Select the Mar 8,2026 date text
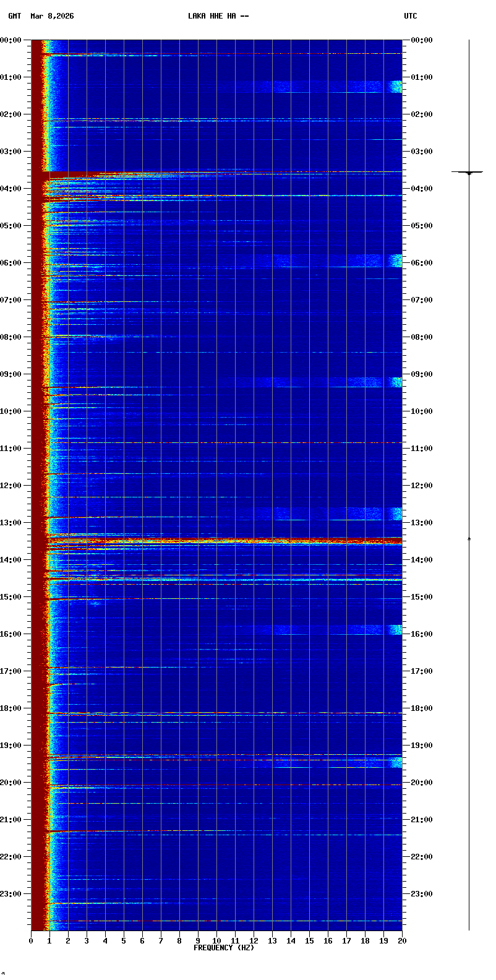Screen dimensions: 496x980 (52, 16)
